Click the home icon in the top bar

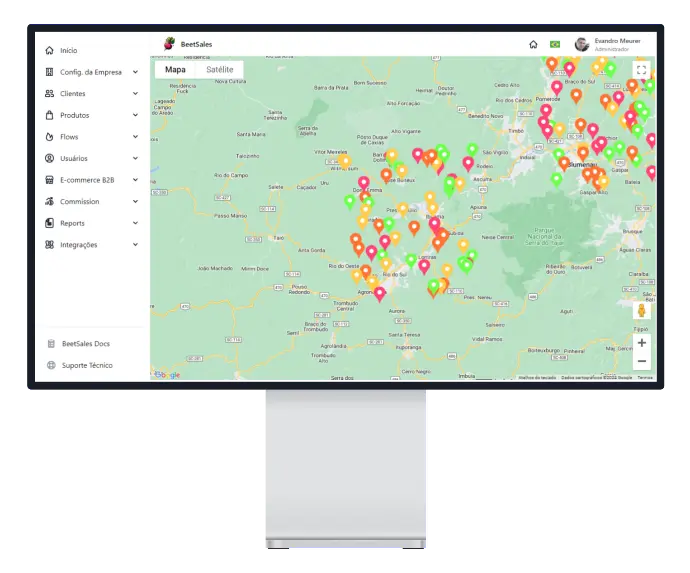533,44
